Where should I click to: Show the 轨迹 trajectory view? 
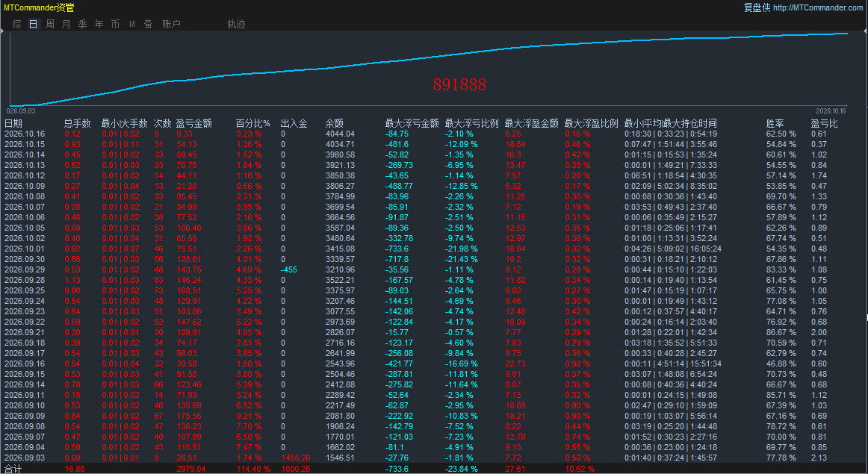[x=236, y=24]
